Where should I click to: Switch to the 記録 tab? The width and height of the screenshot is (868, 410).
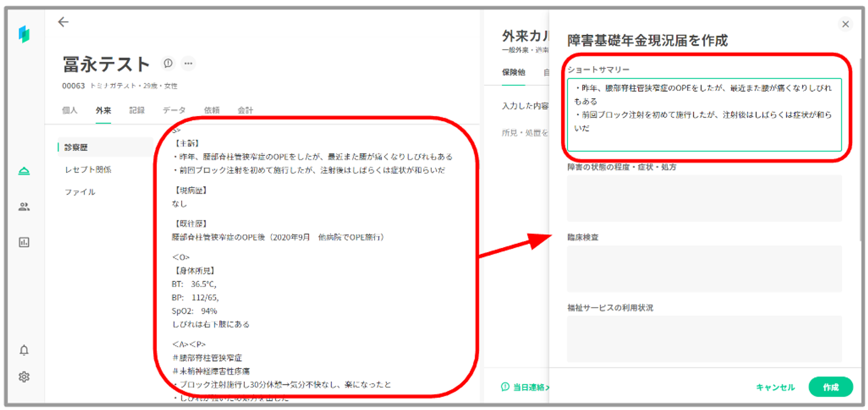click(137, 110)
